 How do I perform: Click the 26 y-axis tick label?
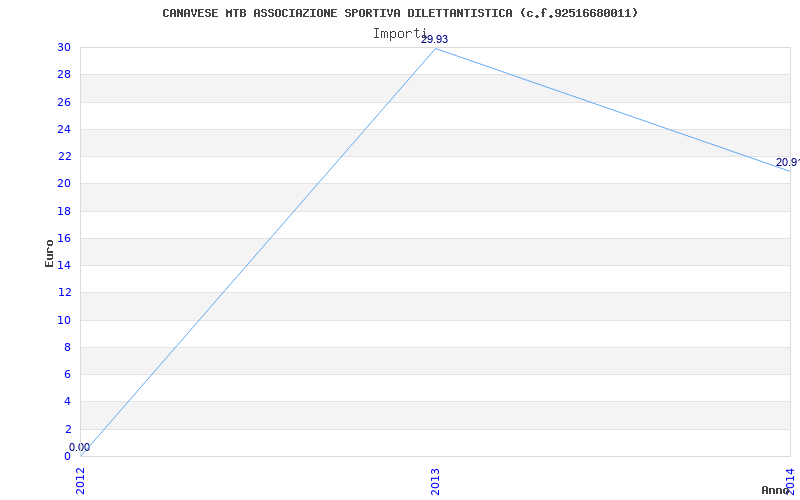point(64,102)
